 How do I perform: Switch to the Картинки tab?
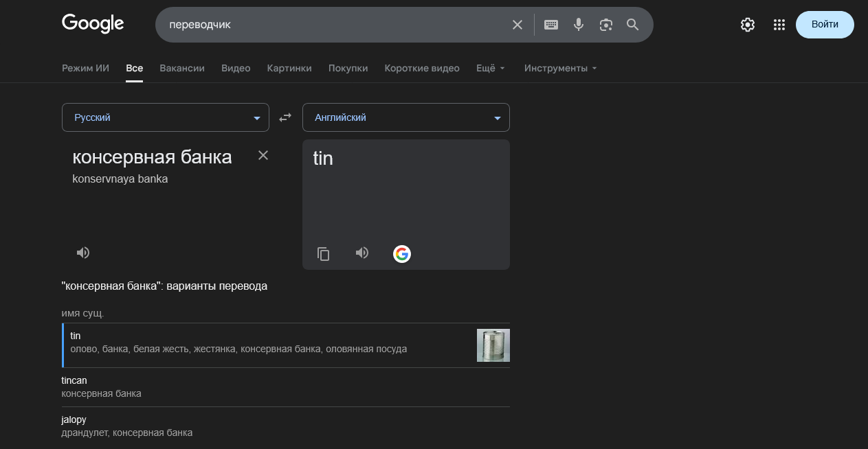pyautogui.click(x=289, y=68)
